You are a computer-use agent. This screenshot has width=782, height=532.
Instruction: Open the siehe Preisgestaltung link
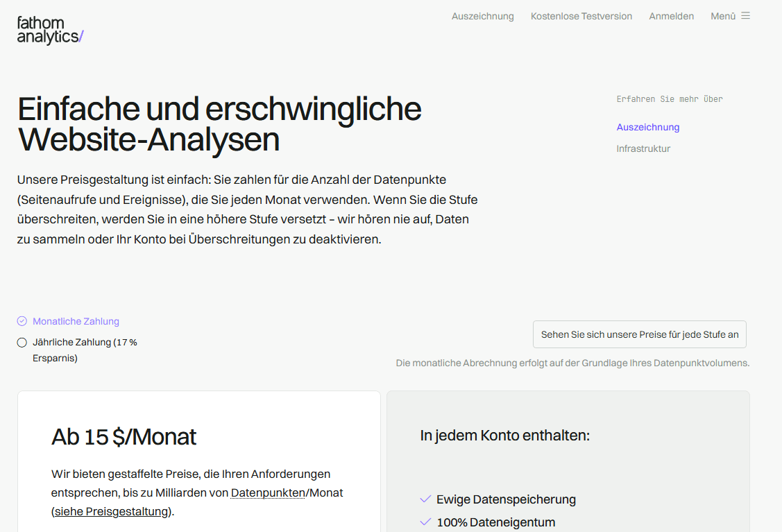[x=112, y=511]
